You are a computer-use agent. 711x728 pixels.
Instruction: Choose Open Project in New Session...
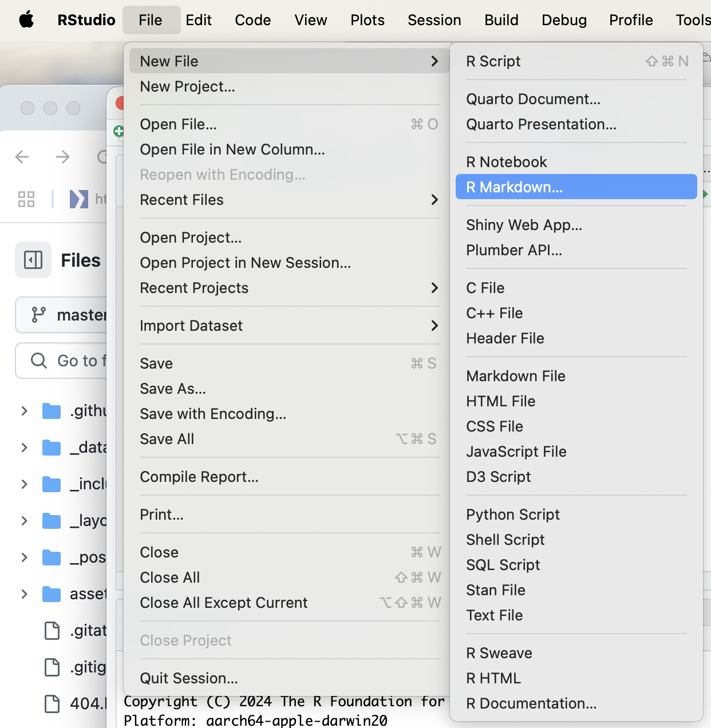coord(290,263)
